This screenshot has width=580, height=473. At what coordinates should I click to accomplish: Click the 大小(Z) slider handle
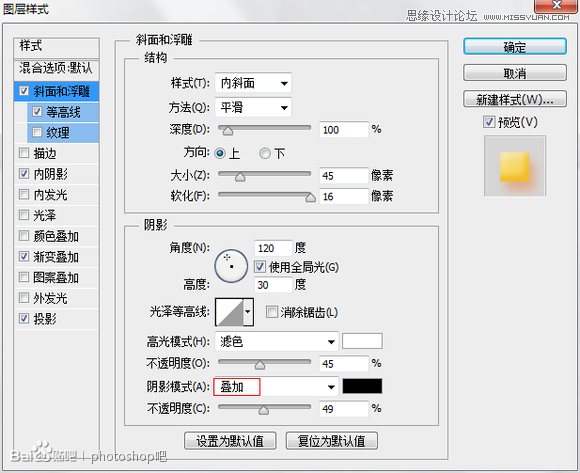(240, 177)
